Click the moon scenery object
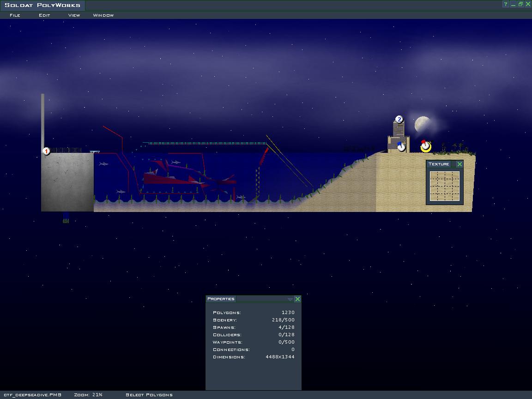This screenshot has height=399, width=532. click(x=423, y=124)
